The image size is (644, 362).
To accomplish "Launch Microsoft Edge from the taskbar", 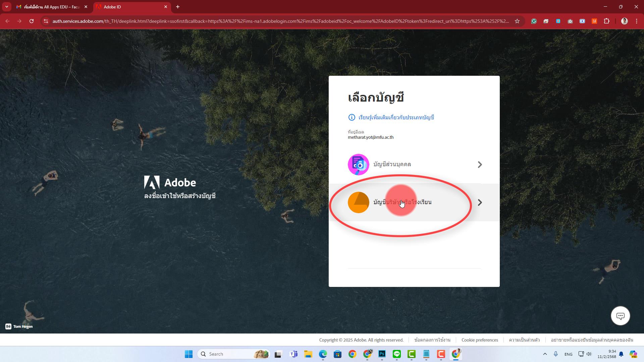I will tap(323, 354).
